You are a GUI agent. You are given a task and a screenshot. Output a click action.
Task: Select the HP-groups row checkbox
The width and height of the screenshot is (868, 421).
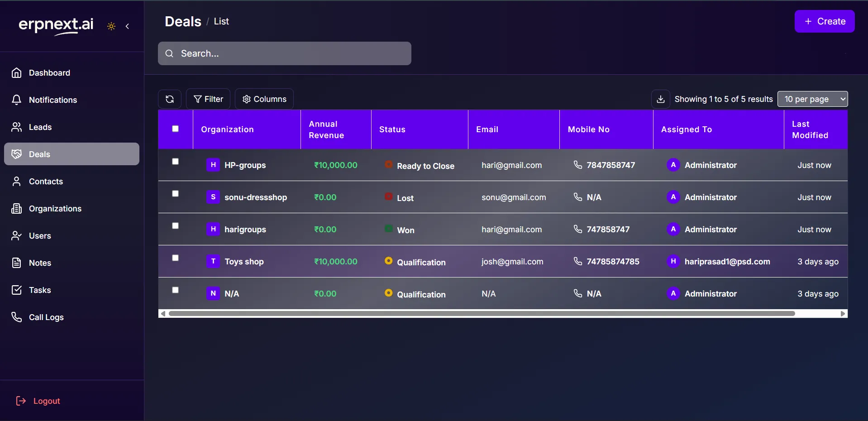(176, 161)
